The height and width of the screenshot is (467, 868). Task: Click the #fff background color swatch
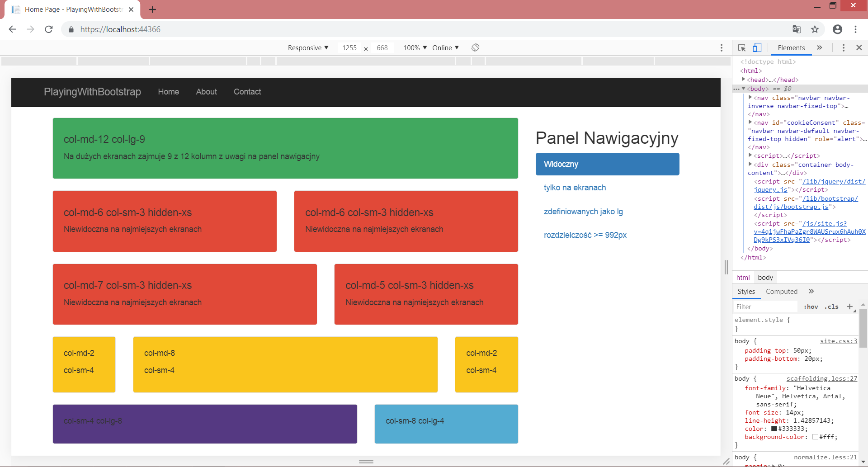(815, 437)
